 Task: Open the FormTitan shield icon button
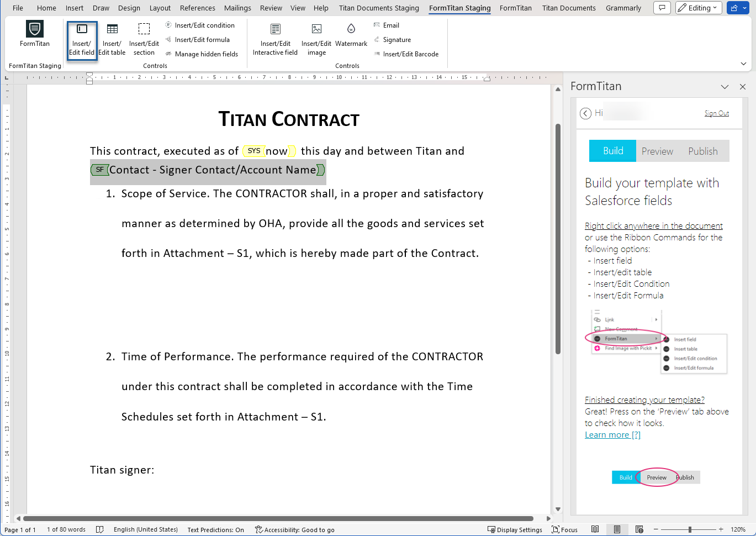35,34
